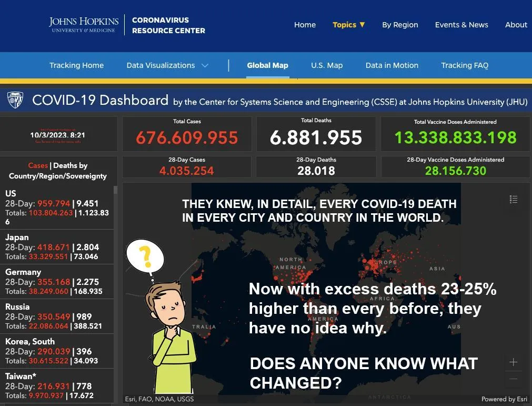Click the last updated date 10/3/2023
Screen dimensions: 532x406
58,135
